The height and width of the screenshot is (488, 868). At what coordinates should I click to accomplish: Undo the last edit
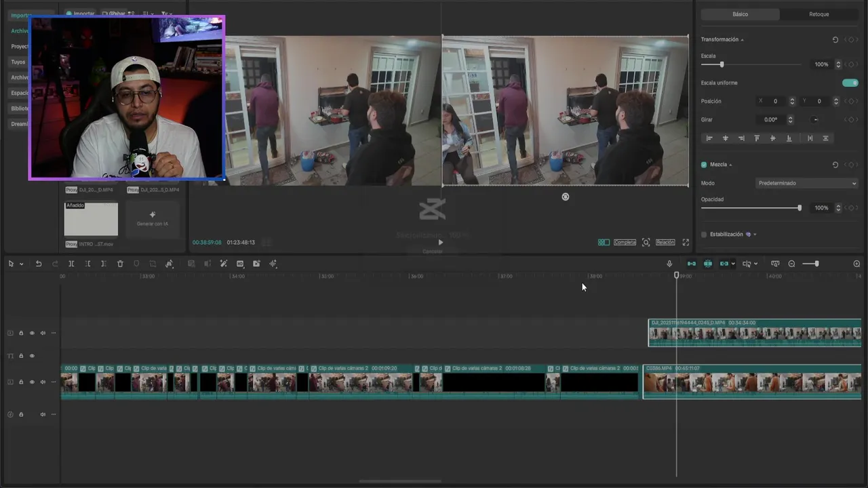coord(39,264)
